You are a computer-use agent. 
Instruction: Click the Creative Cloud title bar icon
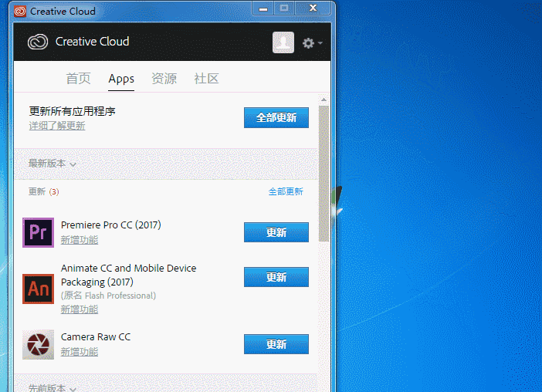[20, 12]
